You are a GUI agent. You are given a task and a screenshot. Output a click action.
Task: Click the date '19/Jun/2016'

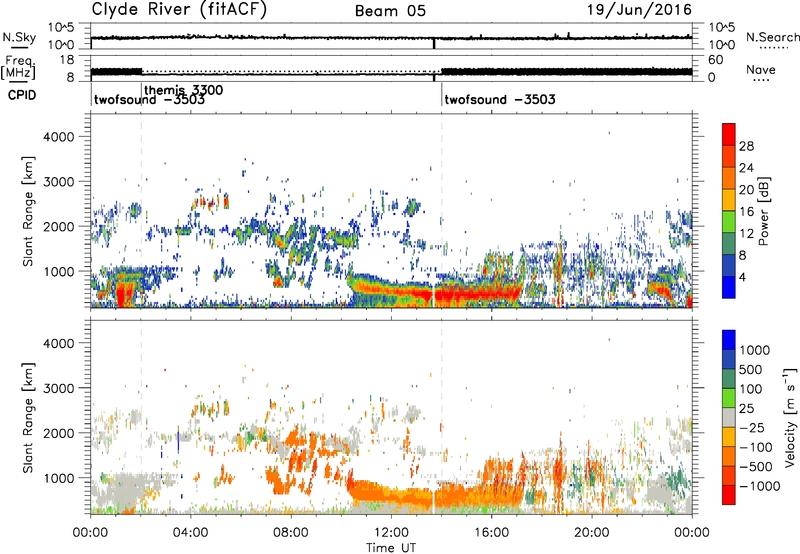[639, 10]
